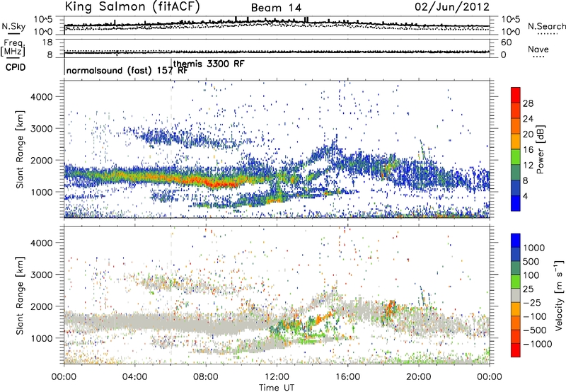The width and height of the screenshot is (566, 392).
Task: Click the date '02/Jun/2012'
Action: (452, 7)
